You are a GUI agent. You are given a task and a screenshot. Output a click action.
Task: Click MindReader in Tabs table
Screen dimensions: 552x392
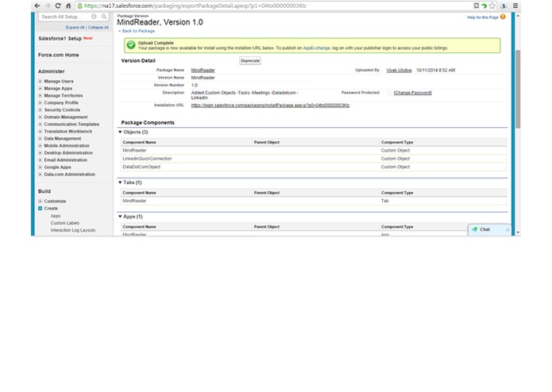tap(134, 201)
